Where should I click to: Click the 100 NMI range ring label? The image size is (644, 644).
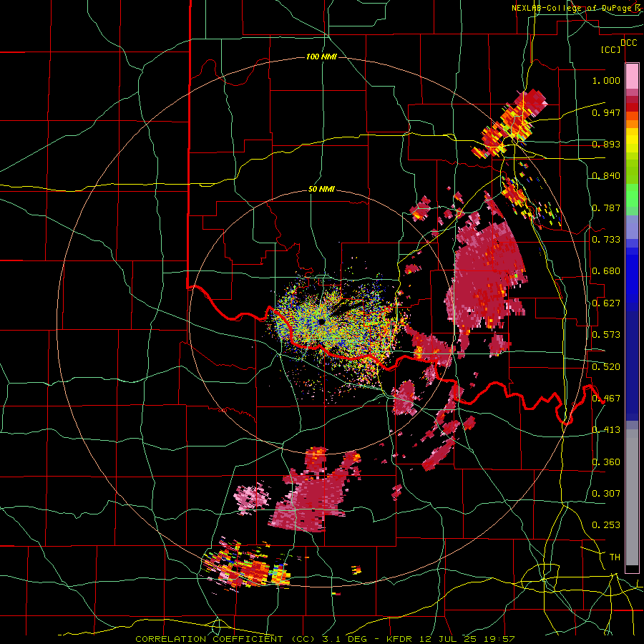[321, 57]
